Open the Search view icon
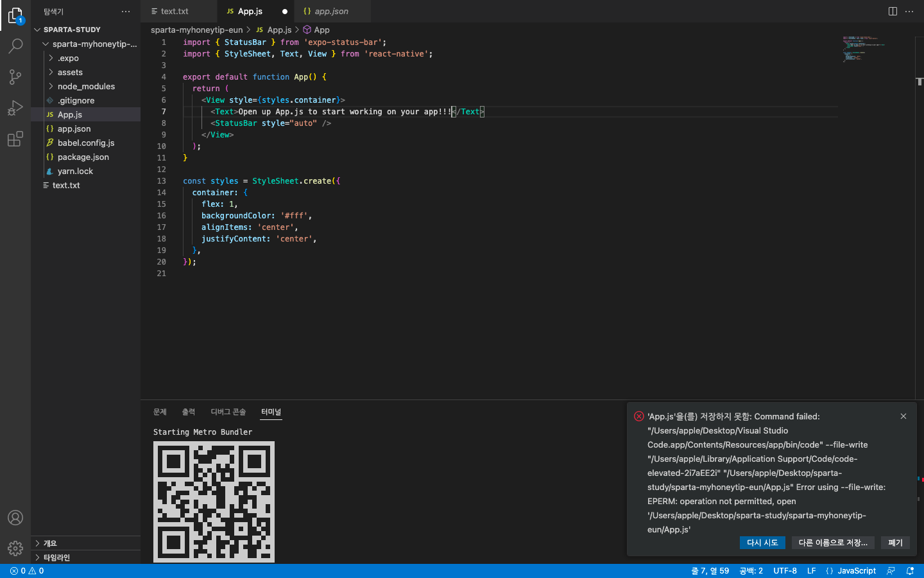This screenshot has height=578, width=924. [15, 46]
